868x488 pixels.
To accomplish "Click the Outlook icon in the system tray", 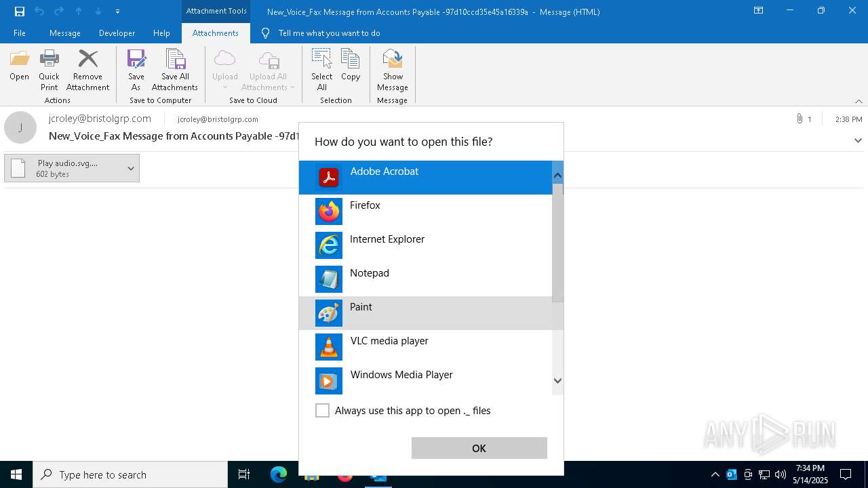I will pos(732,474).
